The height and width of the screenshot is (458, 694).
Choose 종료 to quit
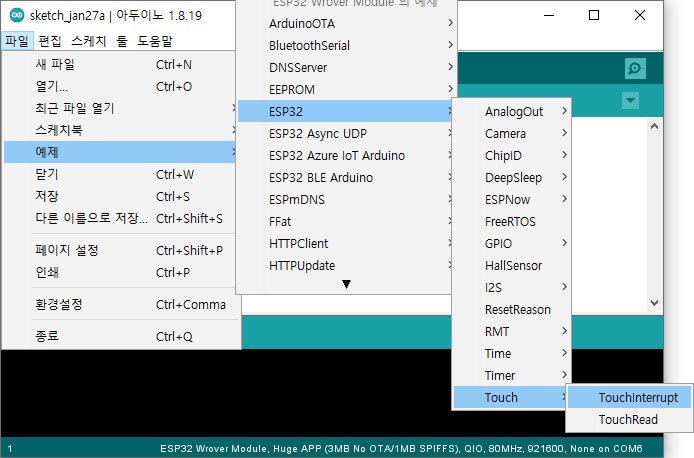click(x=120, y=336)
